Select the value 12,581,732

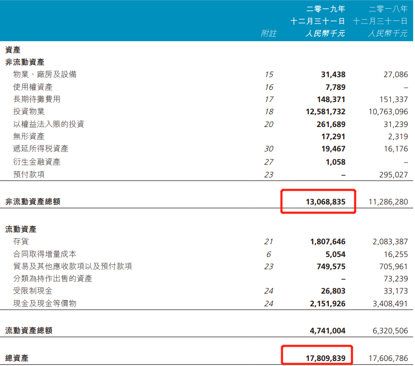326,112
